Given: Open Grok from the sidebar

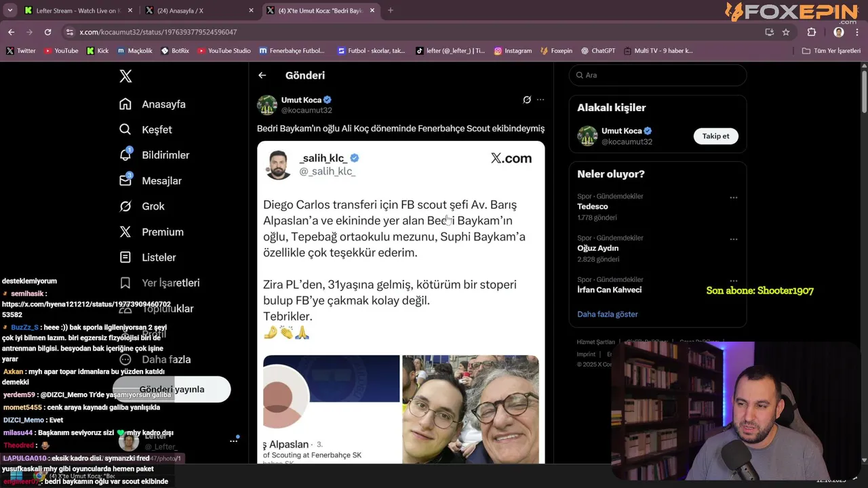Looking at the screenshot, I should [142, 206].
